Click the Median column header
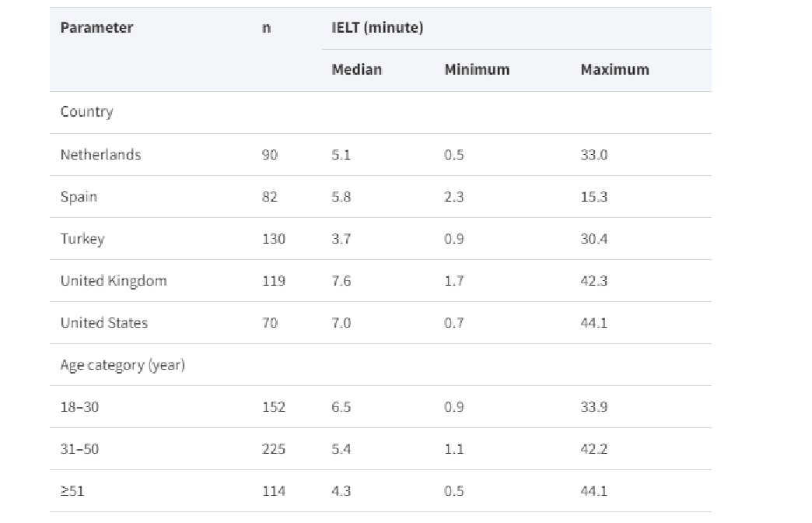Viewport: 812px width, 523px height. (x=357, y=70)
